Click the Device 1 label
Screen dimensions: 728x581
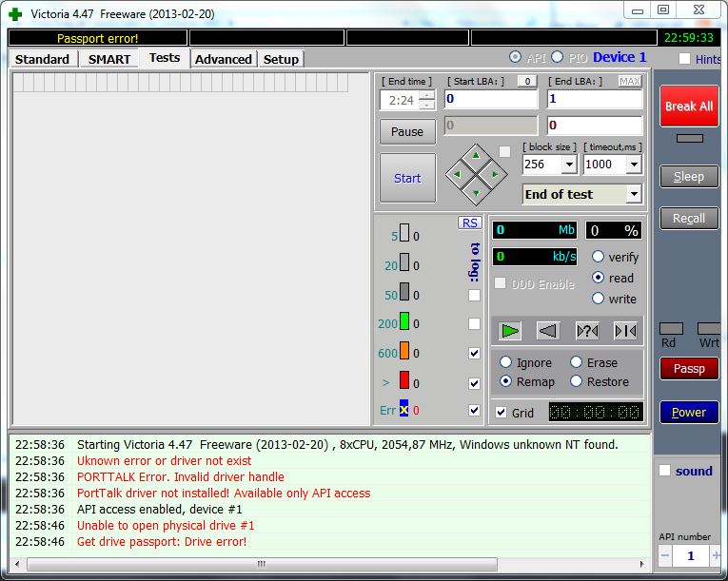pos(620,57)
